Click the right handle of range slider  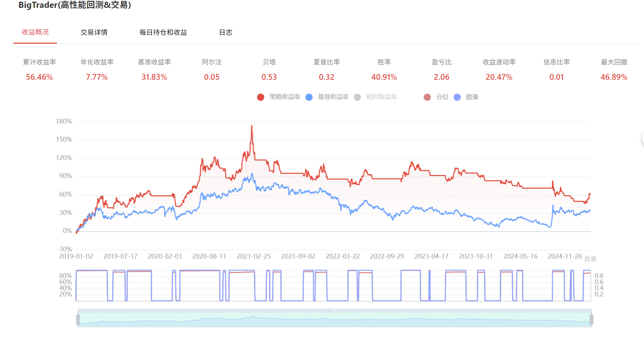click(591, 320)
